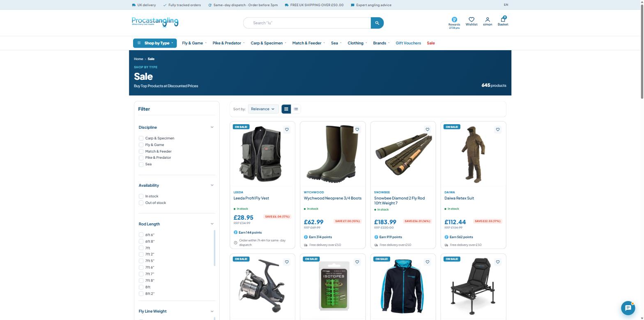Add the fishing reel product to wishlist
The image size is (644, 320).
pos(287,262)
